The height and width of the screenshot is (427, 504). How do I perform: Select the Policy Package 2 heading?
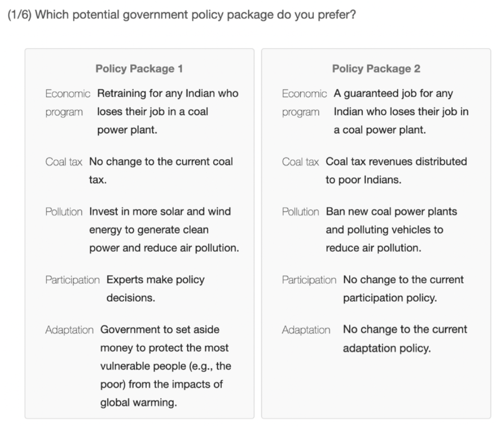[x=376, y=69]
